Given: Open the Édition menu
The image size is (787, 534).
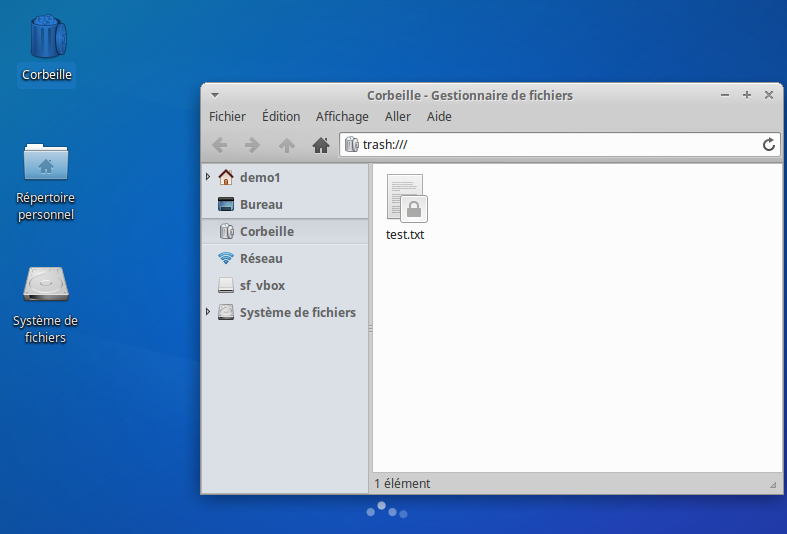Looking at the screenshot, I should pyautogui.click(x=281, y=117).
